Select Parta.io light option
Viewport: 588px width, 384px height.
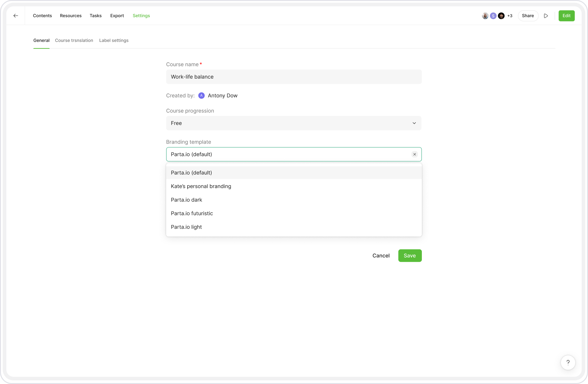point(186,227)
